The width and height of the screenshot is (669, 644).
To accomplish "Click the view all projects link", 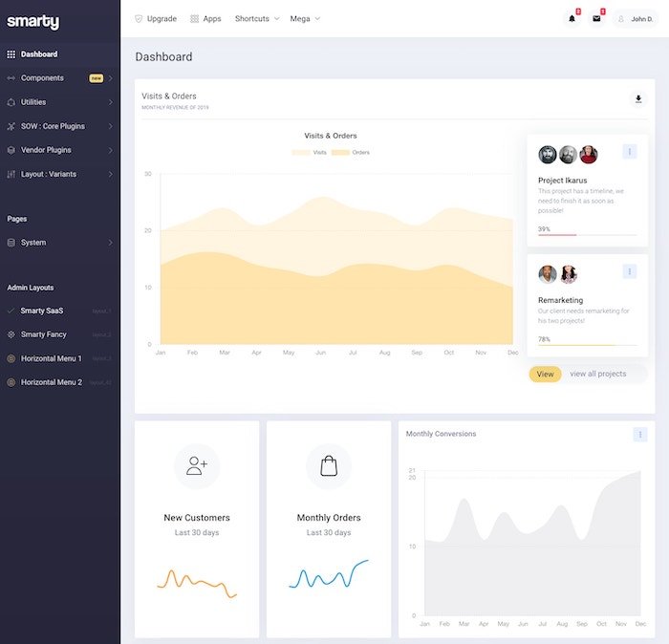I will (x=598, y=374).
